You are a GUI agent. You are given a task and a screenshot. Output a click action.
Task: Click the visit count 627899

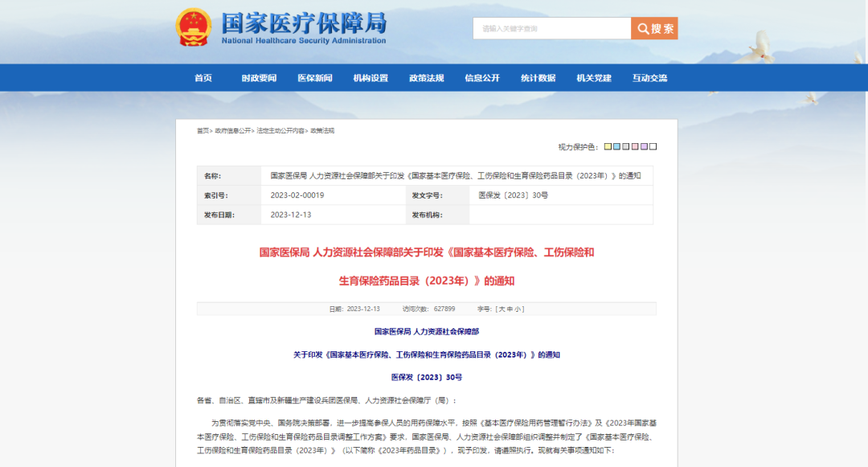444,309
